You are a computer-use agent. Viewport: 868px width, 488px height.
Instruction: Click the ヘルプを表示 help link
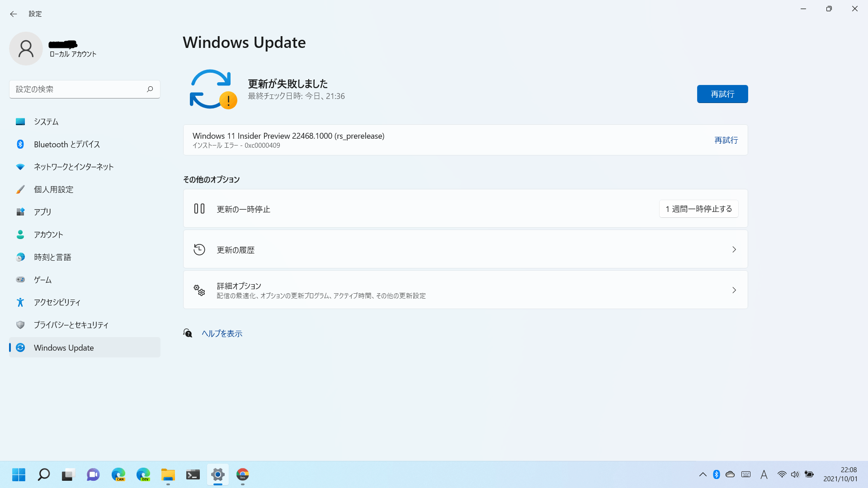coord(222,333)
